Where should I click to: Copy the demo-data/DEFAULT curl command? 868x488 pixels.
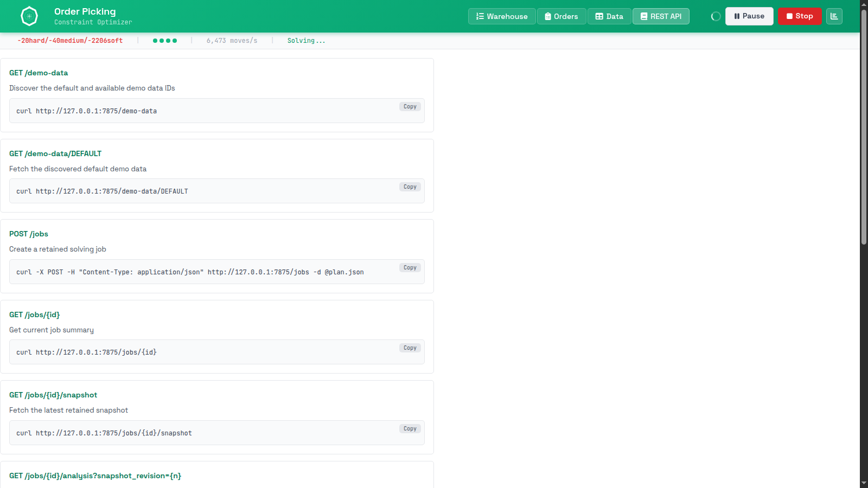(410, 187)
